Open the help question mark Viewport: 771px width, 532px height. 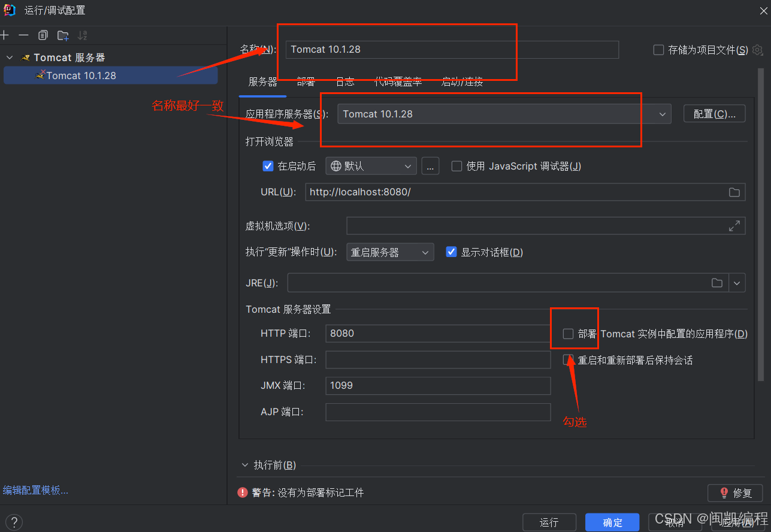[14, 522]
